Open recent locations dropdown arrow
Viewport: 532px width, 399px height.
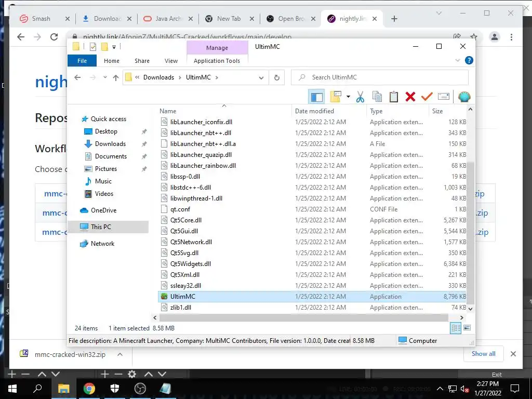(x=105, y=77)
